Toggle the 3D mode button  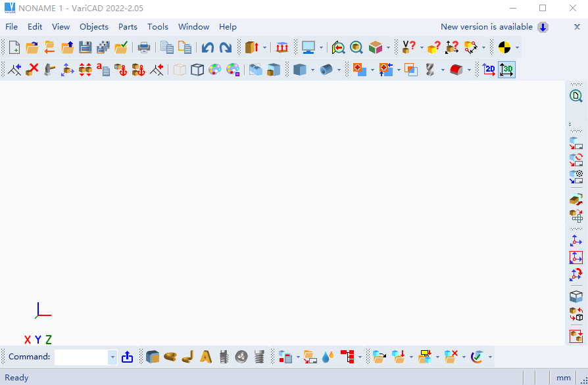tap(507, 70)
